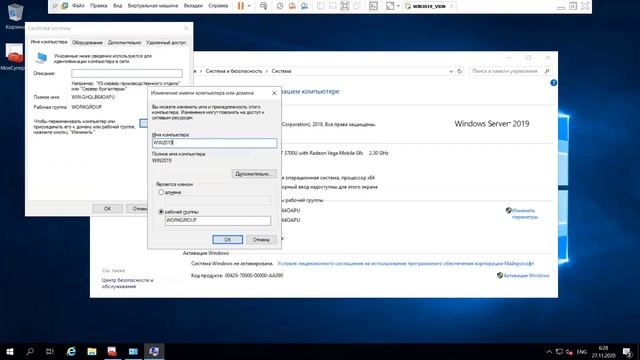Click the Описание text field
The height and width of the screenshot is (360, 640).
point(127,73)
